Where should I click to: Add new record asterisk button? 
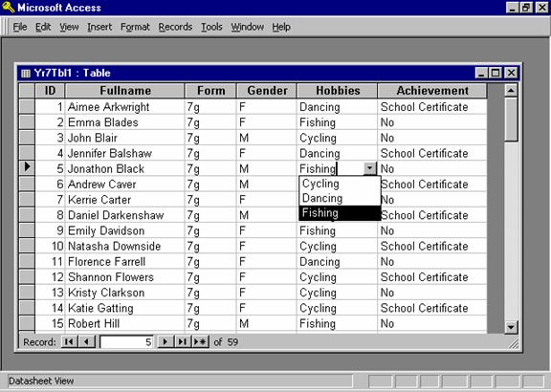[x=201, y=341]
